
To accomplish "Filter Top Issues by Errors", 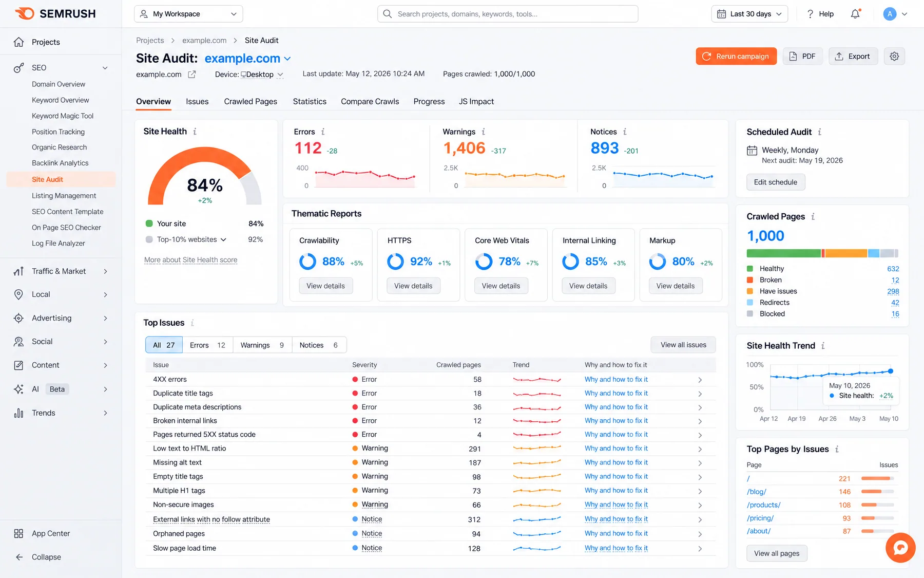I will point(207,345).
